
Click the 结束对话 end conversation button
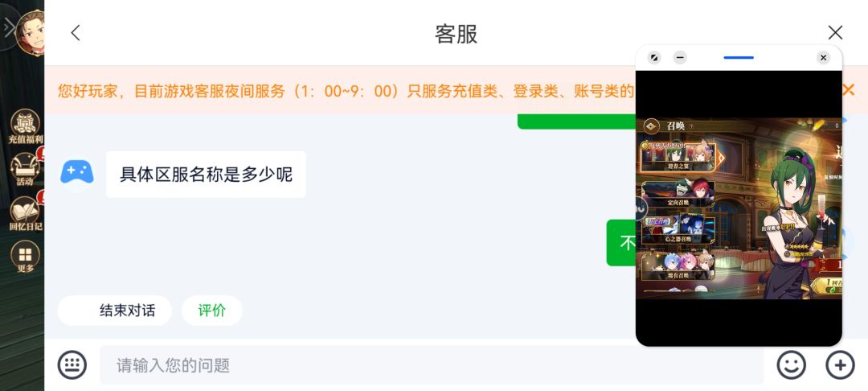pyautogui.click(x=127, y=311)
